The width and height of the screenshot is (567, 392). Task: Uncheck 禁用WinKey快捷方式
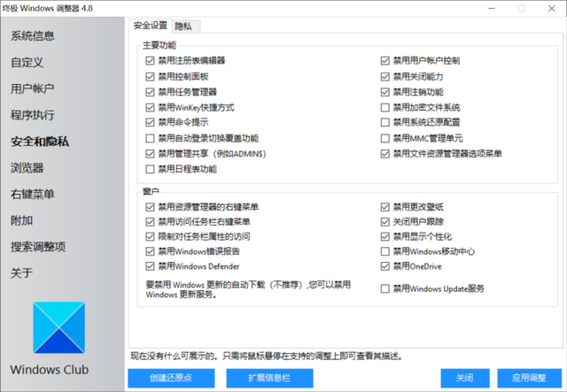click(x=150, y=107)
